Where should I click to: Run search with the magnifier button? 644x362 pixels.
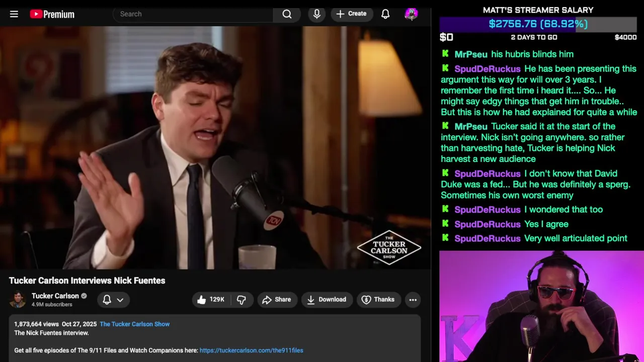[x=287, y=14]
